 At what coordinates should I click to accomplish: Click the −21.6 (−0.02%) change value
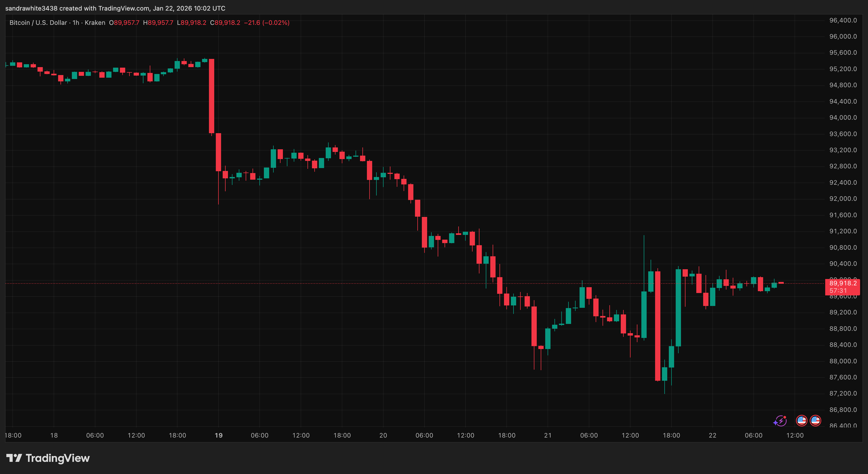(x=266, y=22)
